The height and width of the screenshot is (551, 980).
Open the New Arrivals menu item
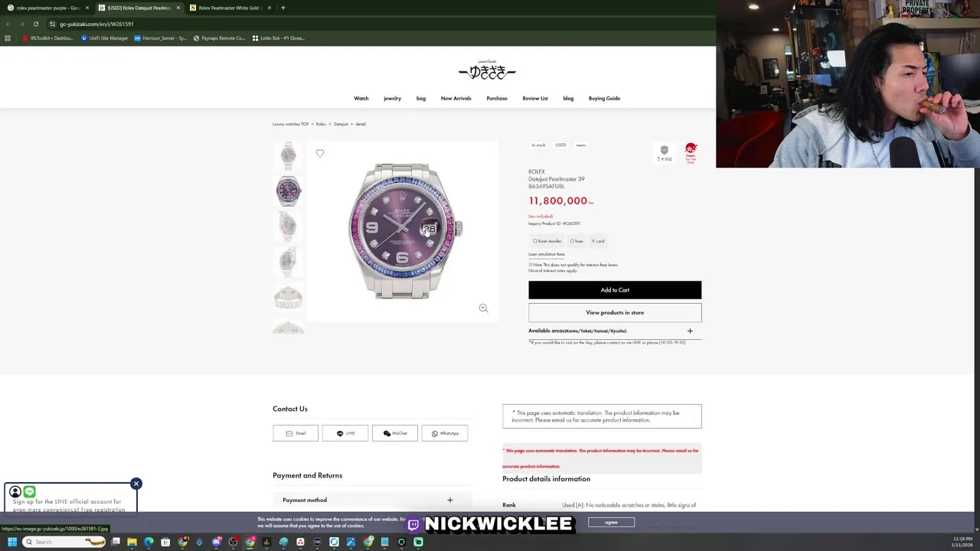pyautogui.click(x=456, y=98)
